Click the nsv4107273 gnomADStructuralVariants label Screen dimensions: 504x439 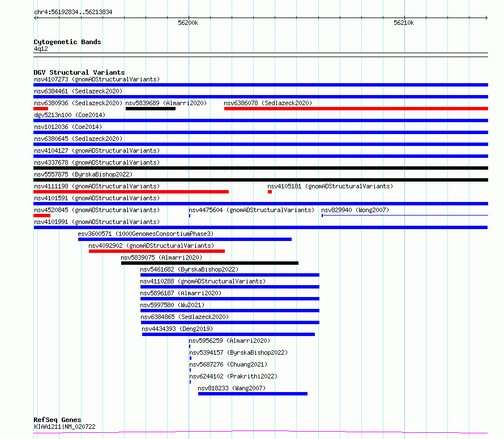click(97, 79)
